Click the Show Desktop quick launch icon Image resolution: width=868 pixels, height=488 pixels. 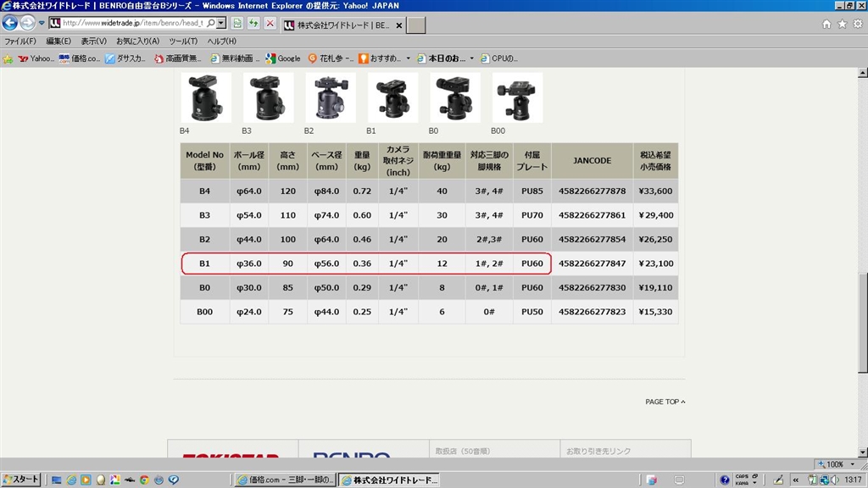(57, 480)
